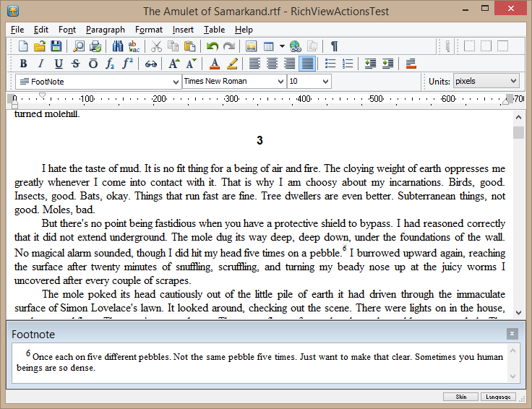Screen dimensions: 532x409
Task: Click the Language button in status bar
Action: [497, 397]
